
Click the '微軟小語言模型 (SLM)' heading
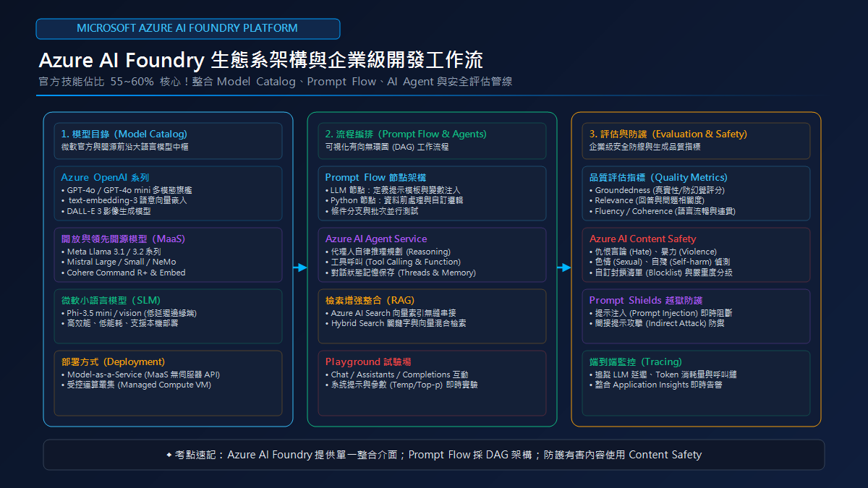pyautogui.click(x=111, y=300)
